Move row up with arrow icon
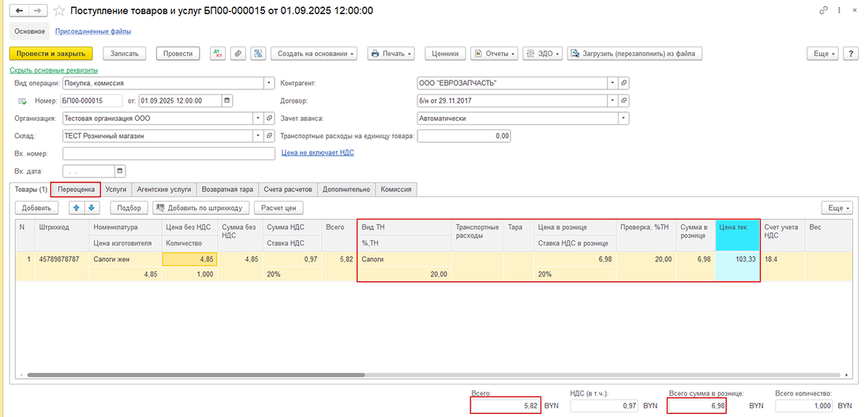This screenshot has width=868, height=417. point(77,208)
